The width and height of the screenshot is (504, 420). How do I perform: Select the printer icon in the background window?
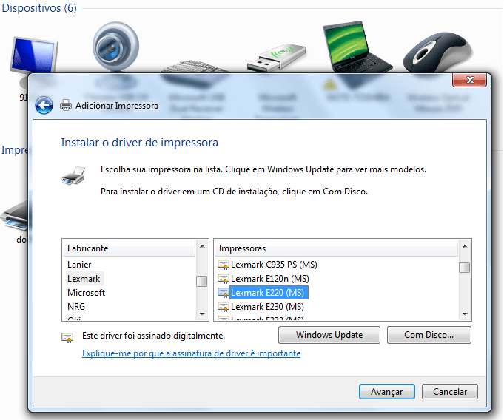(14, 216)
